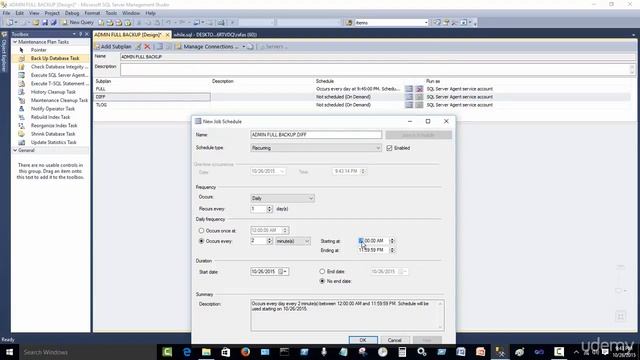
Task: Close ADMIN FULL BACKUP Design tab
Action: [x=167, y=35]
